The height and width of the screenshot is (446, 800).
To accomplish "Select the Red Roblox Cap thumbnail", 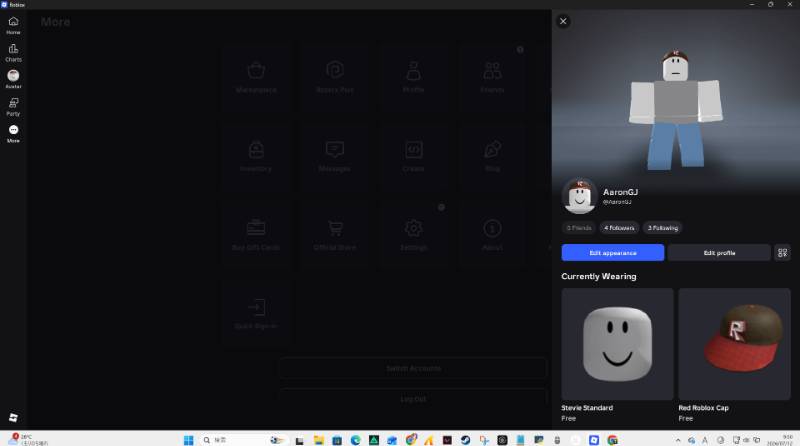I will pos(735,344).
